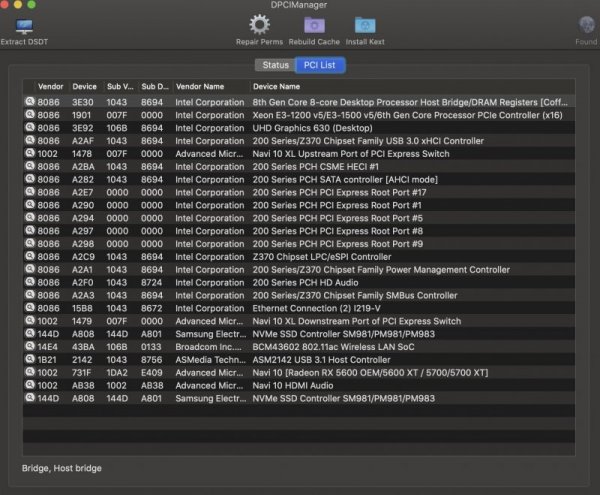
Task: Click the Rebuild Cache folder icon
Action: (x=314, y=25)
